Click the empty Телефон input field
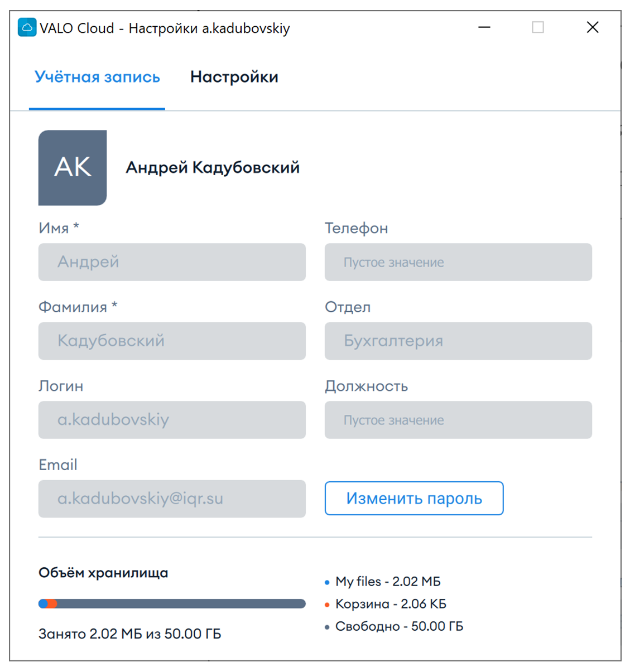The height and width of the screenshot is (672, 630). coord(458,262)
